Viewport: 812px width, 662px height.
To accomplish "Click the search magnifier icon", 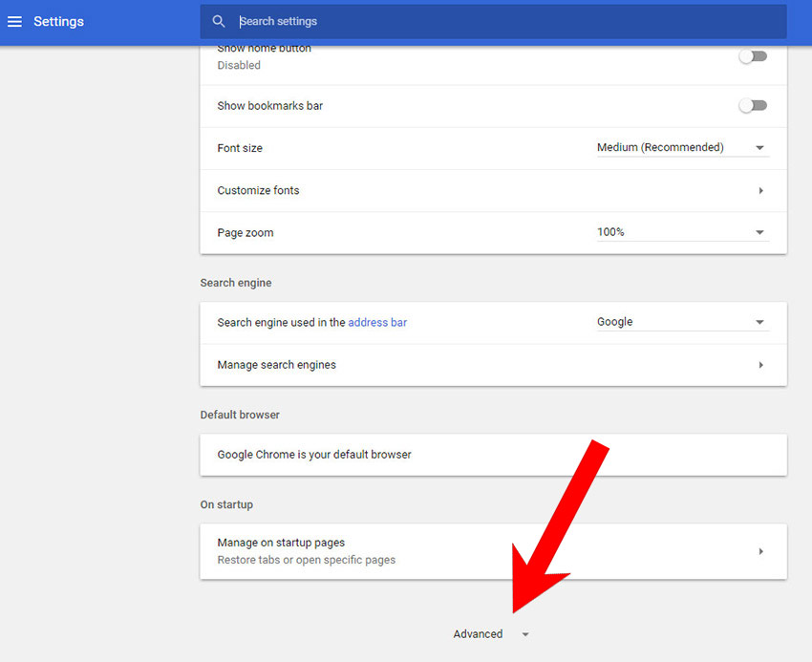I will coord(219,21).
